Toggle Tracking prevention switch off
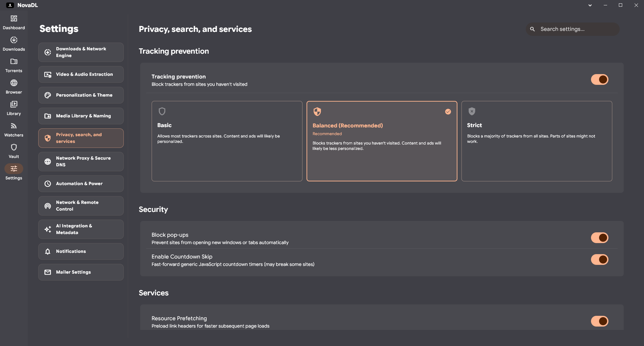 (x=600, y=79)
